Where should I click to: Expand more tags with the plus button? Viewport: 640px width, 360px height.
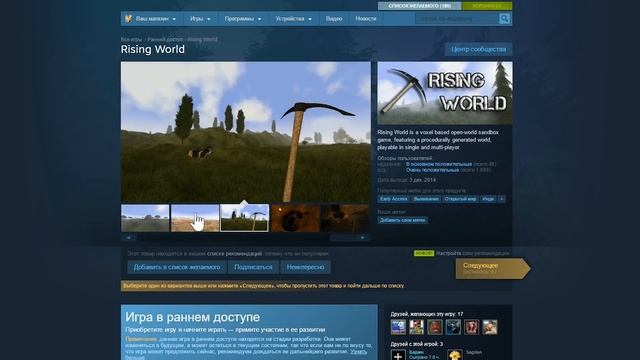coord(502,199)
